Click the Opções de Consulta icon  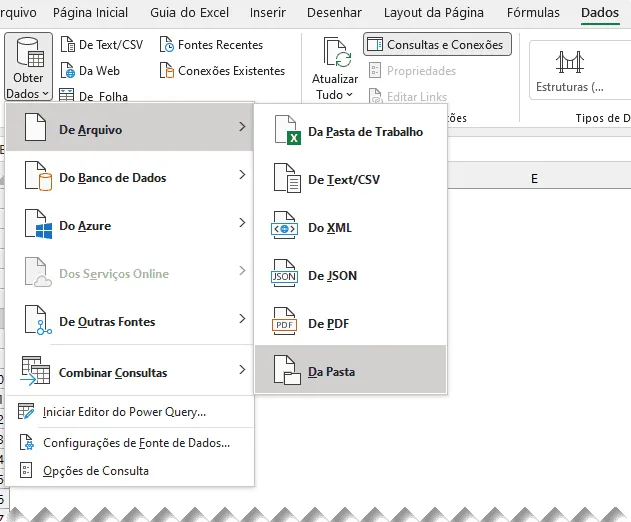[26, 470]
